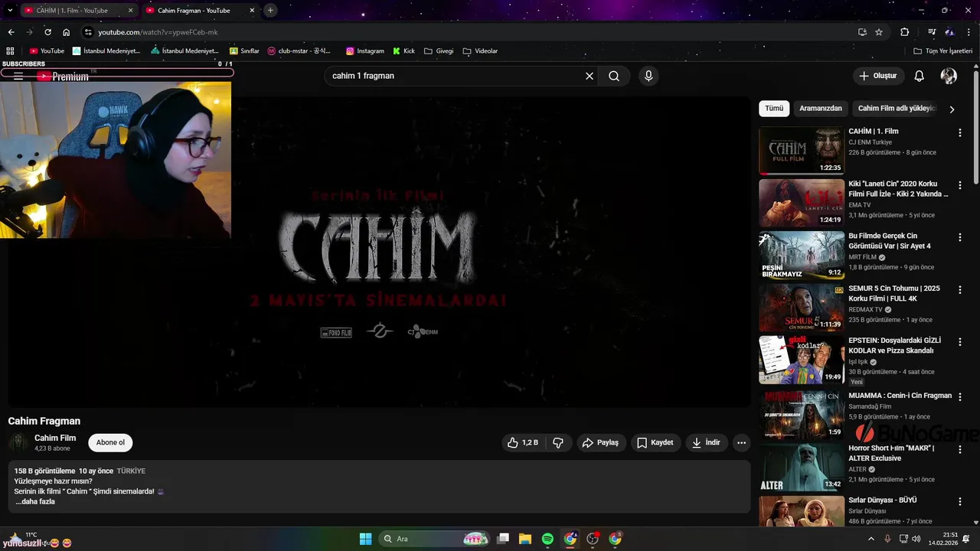Screen dimensions: 980x551
Task: Select the Aramanızdan filter chip
Action: pyautogui.click(x=821, y=109)
